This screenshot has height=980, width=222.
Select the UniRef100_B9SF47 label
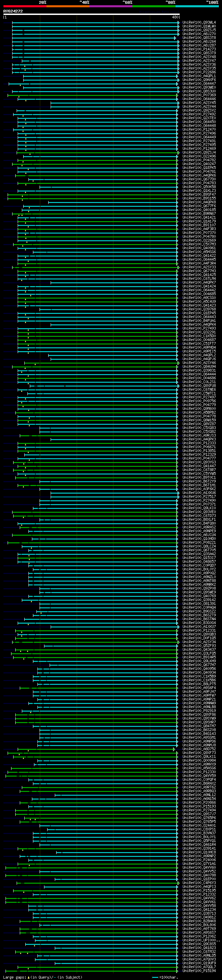pos(199,195)
